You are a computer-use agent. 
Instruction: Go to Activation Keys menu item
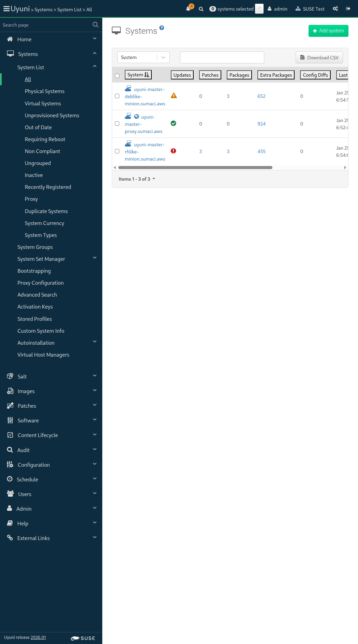pyautogui.click(x=35, y=307)
